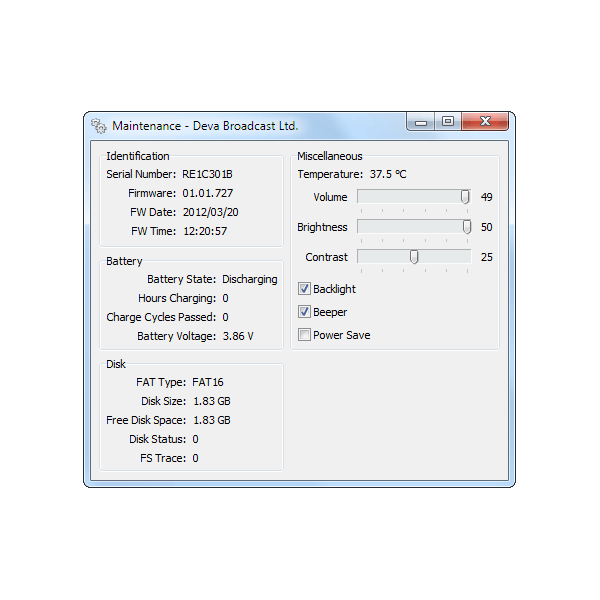Click the Free Disk Space value 1.83 GB
600x600 pixels.
click(212, 420)
